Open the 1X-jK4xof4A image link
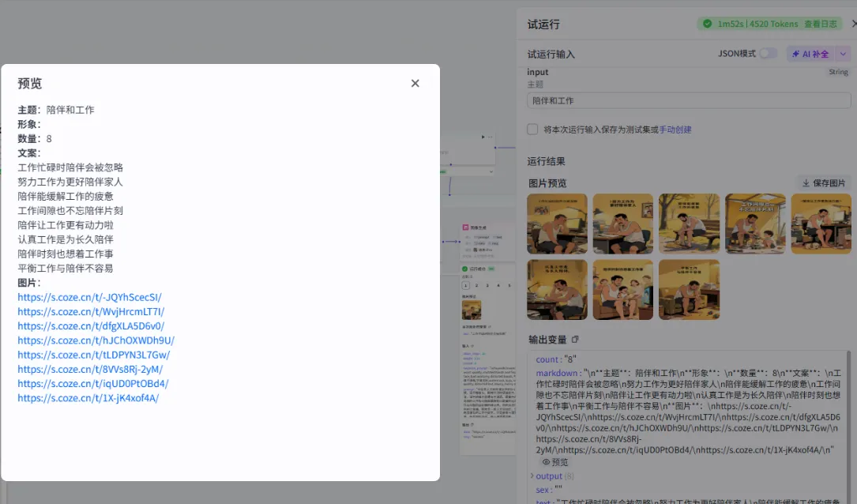Screen dimensions: 857x504 click(x=88, y=398)
